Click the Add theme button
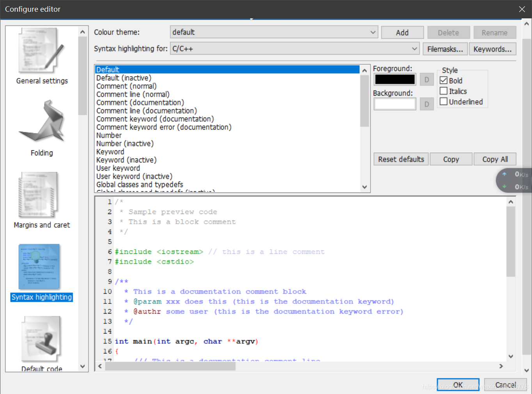Viewport: 532px width, 394px height. (402, 32)
